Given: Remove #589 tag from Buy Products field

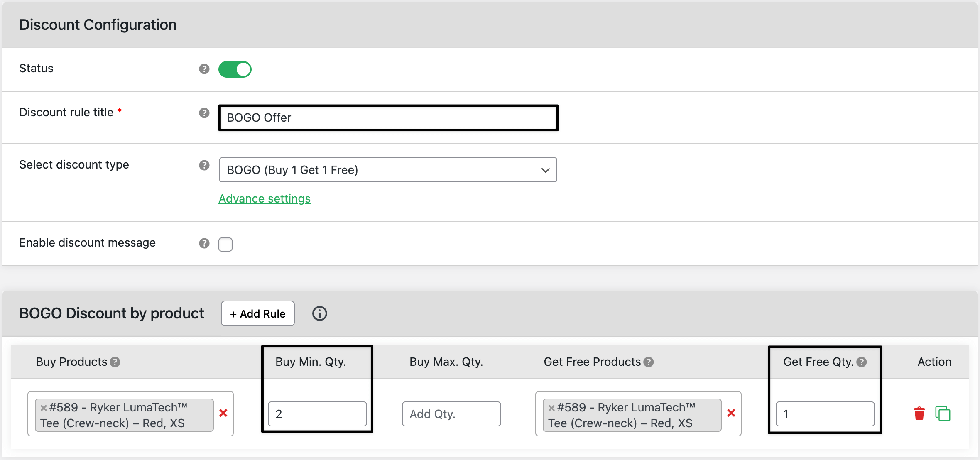Looking at the screenshot, I should [43, 408].
